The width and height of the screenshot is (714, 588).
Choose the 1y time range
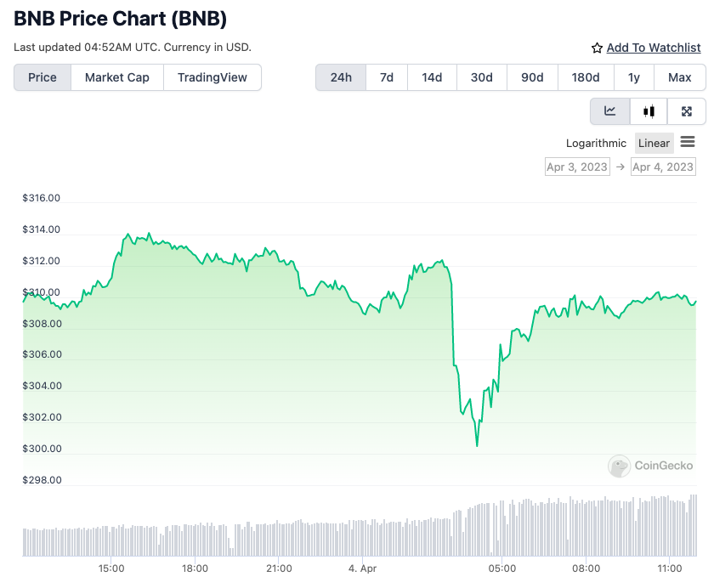[634, 77]
